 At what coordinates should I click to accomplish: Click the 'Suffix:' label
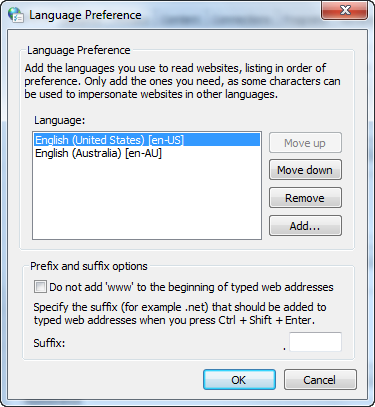pyautogui.click(x=49, y=343)
